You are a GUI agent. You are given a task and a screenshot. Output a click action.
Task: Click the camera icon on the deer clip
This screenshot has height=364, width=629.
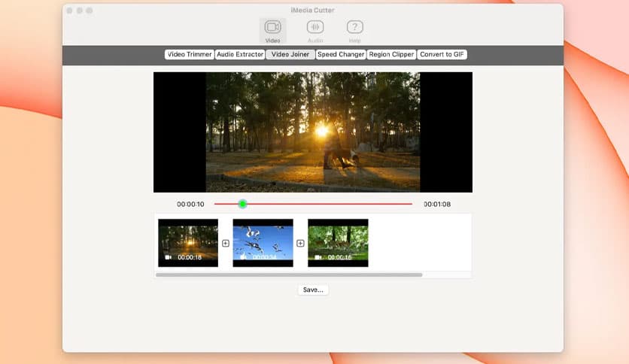coord(318,257)
